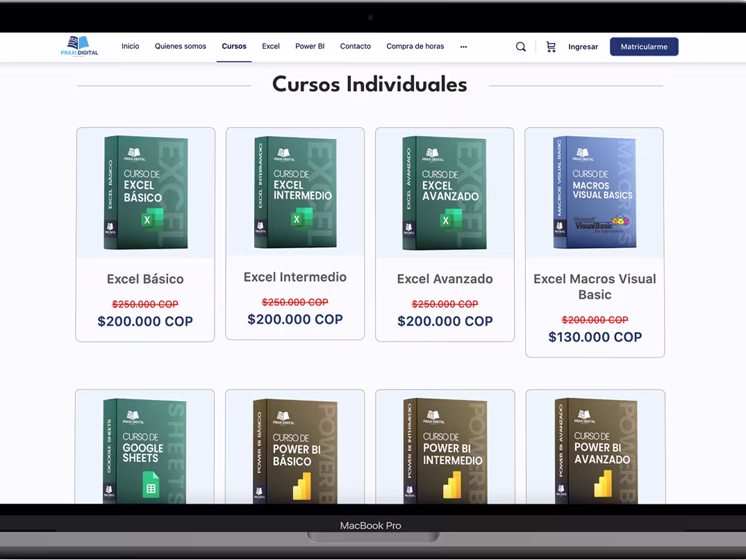Click the Excel Básico course title

145,279
